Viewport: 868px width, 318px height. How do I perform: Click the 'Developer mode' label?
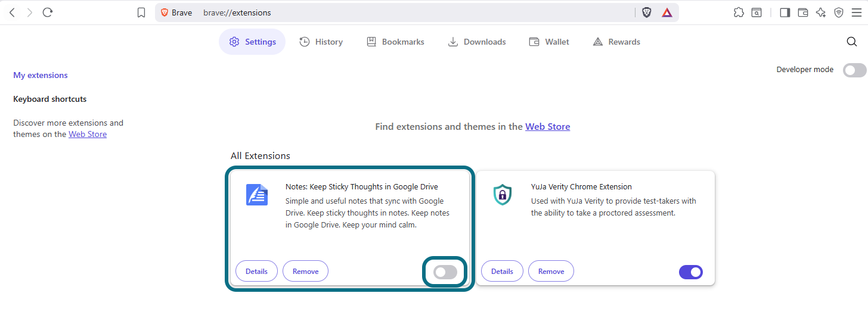(x=805, y=70)
